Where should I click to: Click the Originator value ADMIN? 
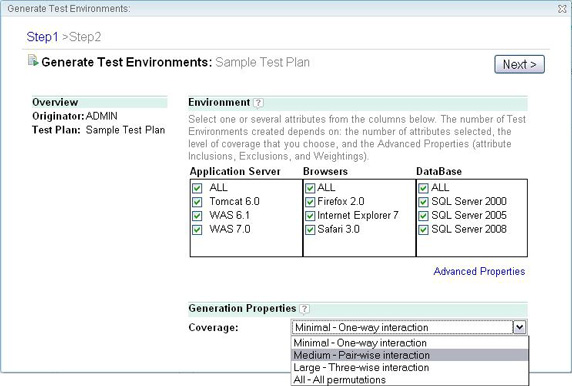click(x=101, y=116)
